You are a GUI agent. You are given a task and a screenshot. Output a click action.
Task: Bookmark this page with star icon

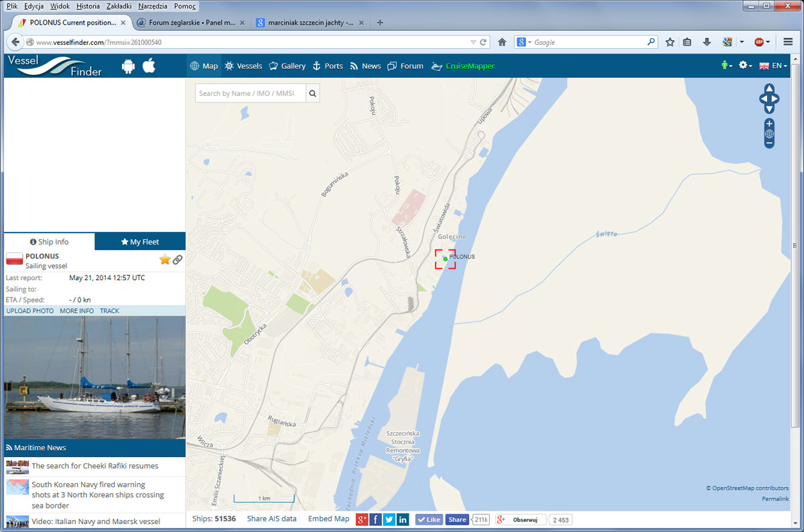tap(670, 42)
